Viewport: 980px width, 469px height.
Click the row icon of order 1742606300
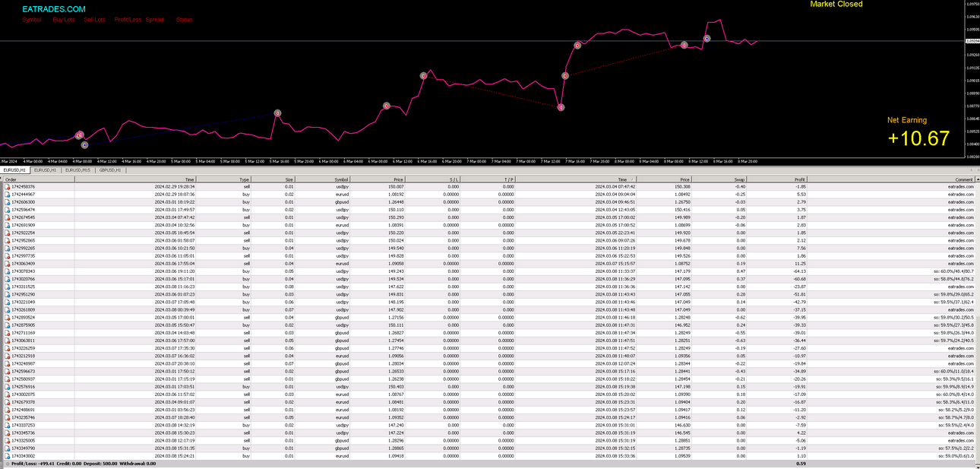point(8,201)
